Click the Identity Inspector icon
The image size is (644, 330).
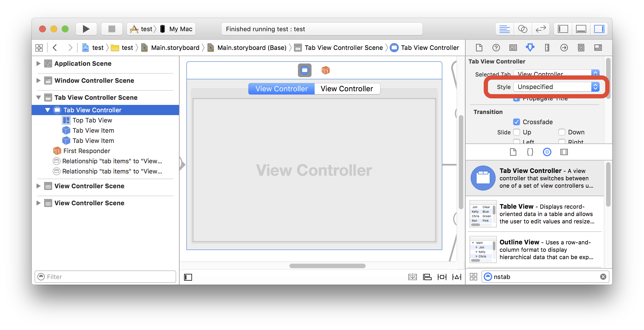512,48
